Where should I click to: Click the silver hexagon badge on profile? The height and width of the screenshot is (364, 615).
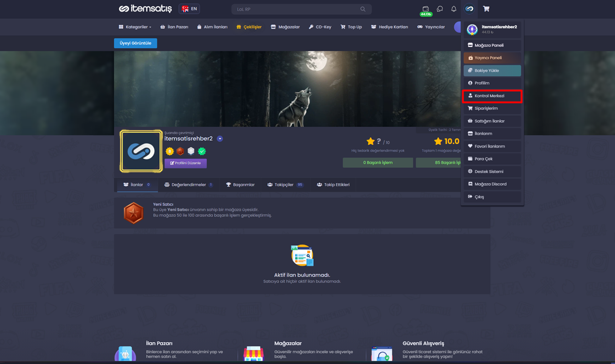click(191, 151)
